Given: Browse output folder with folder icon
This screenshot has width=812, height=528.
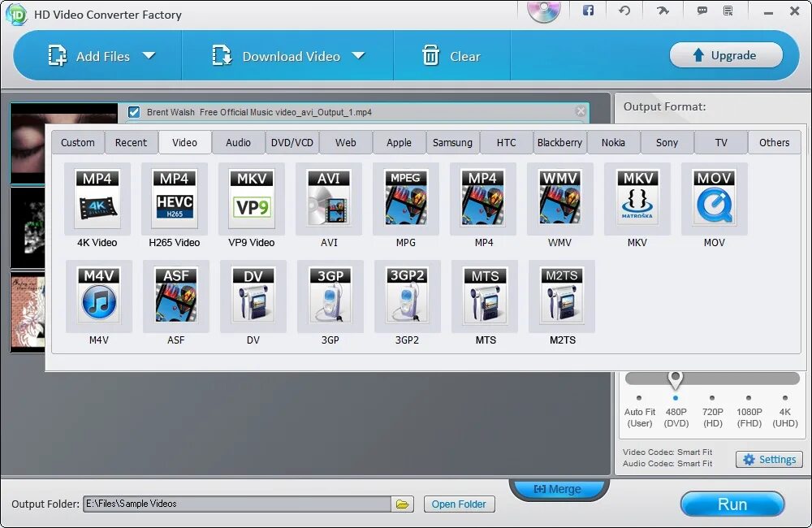Looking at the screenshot, I should click(x=403, y=504).
